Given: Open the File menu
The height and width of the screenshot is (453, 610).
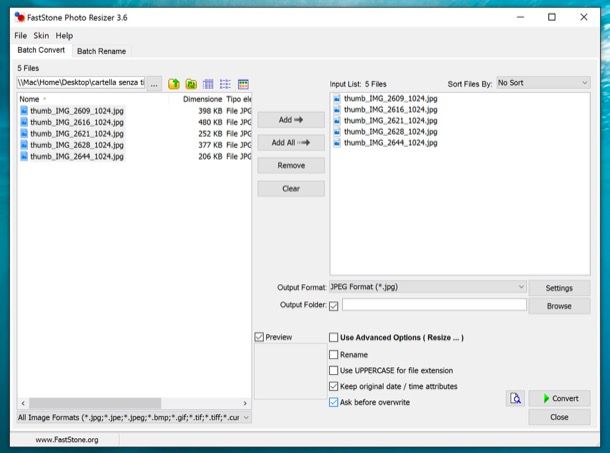Looking at the screenshot, I should tap(21, 36).
